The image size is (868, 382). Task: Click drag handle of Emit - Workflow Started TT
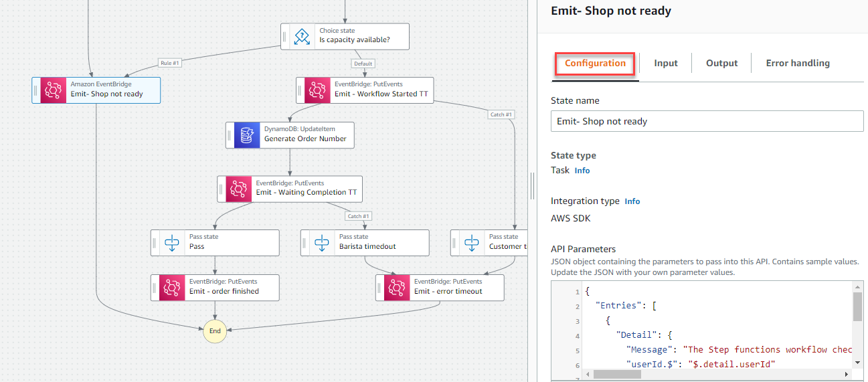tap(300, 90)
